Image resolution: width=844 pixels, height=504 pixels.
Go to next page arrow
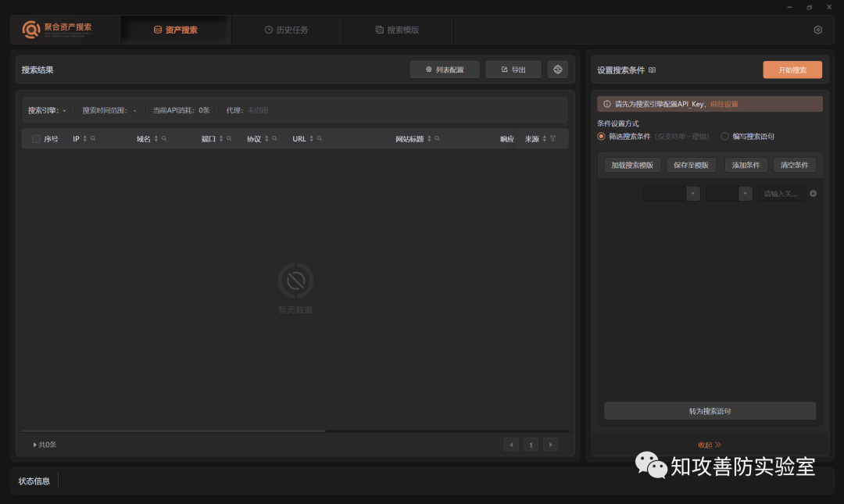coord(550,445)
